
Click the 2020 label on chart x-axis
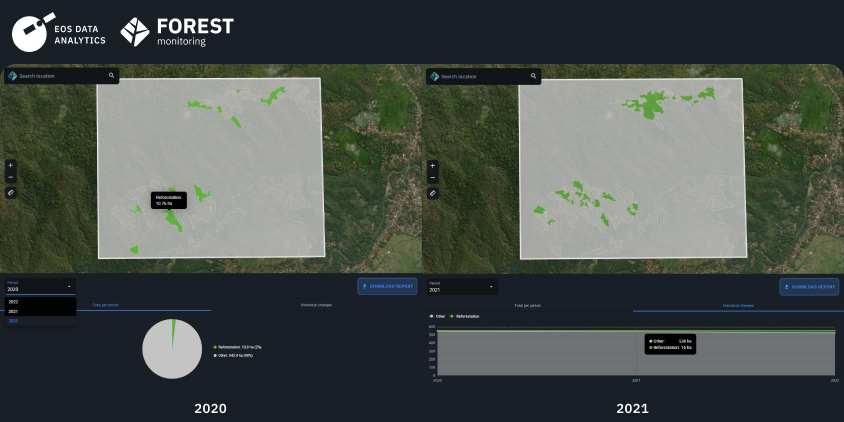coord(438,380)
